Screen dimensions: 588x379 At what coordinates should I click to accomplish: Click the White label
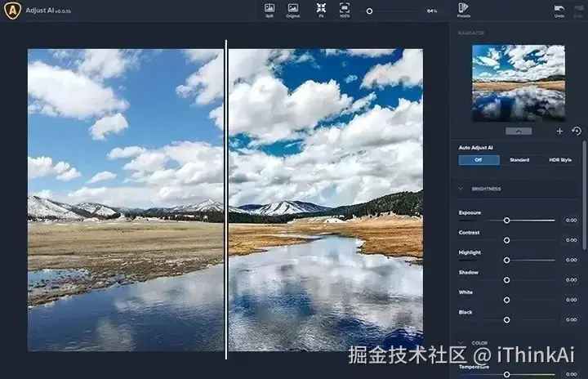coord(465,292)
